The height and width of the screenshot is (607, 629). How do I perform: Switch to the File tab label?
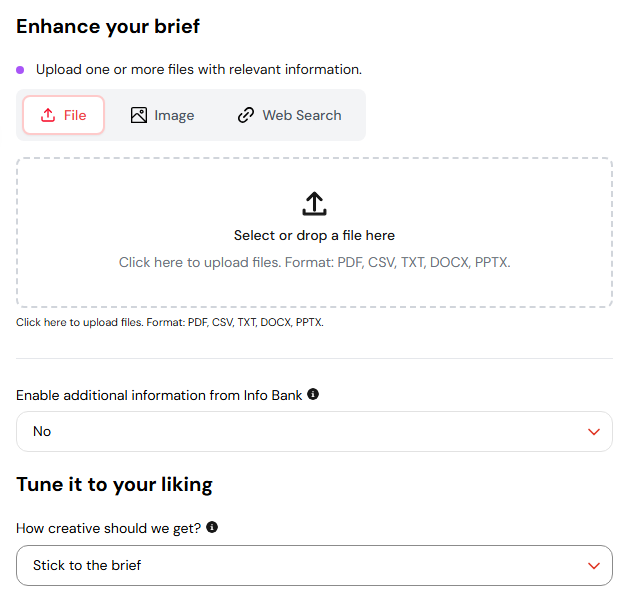(x=75, y=116)
